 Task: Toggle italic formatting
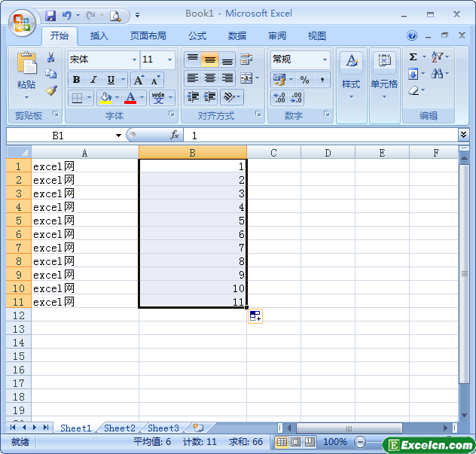pyautogui.click(x=94, y=80)
